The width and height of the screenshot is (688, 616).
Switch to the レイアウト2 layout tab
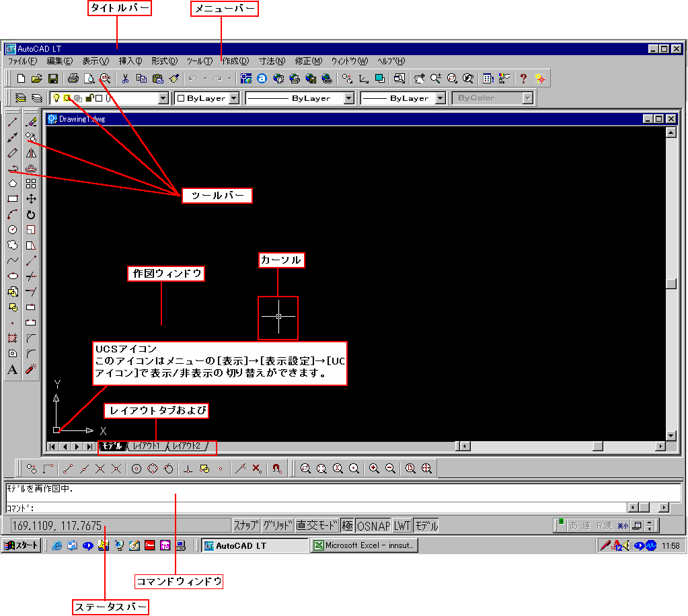(187, 446)
